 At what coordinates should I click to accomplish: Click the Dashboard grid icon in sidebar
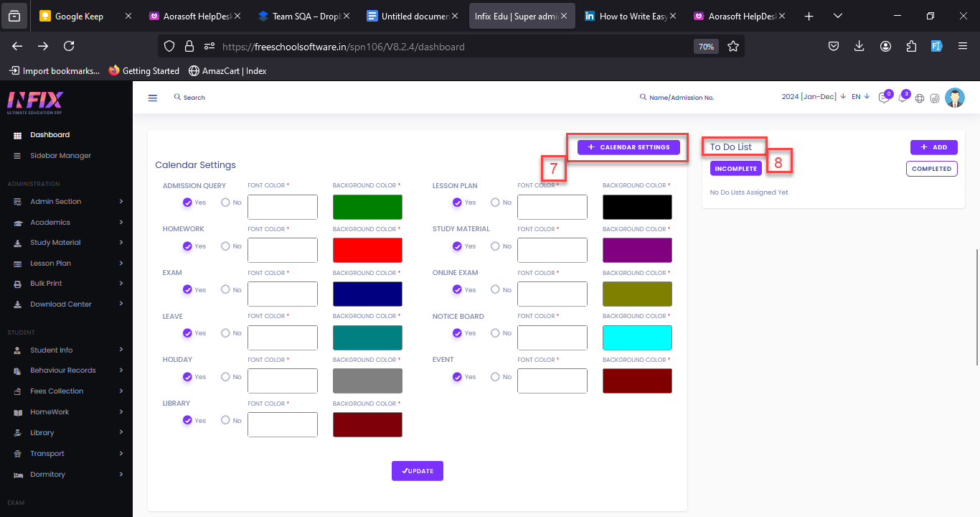tap(17, 135)
